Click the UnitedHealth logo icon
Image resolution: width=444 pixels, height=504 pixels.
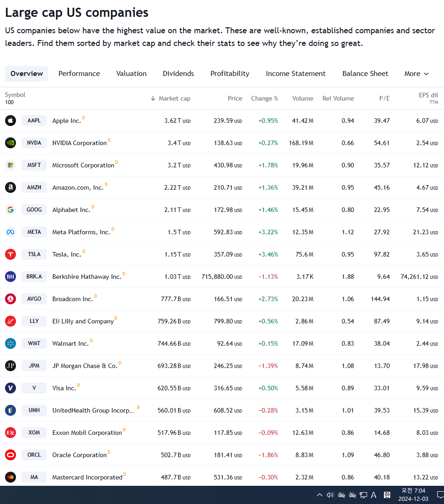[x=10, y=410]
